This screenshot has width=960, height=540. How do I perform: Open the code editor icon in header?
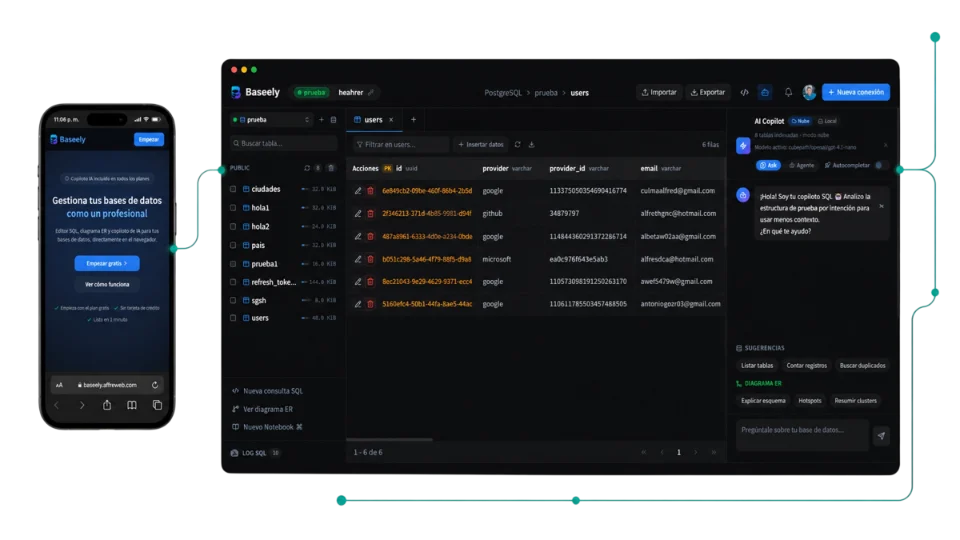[x=744, y=92]
